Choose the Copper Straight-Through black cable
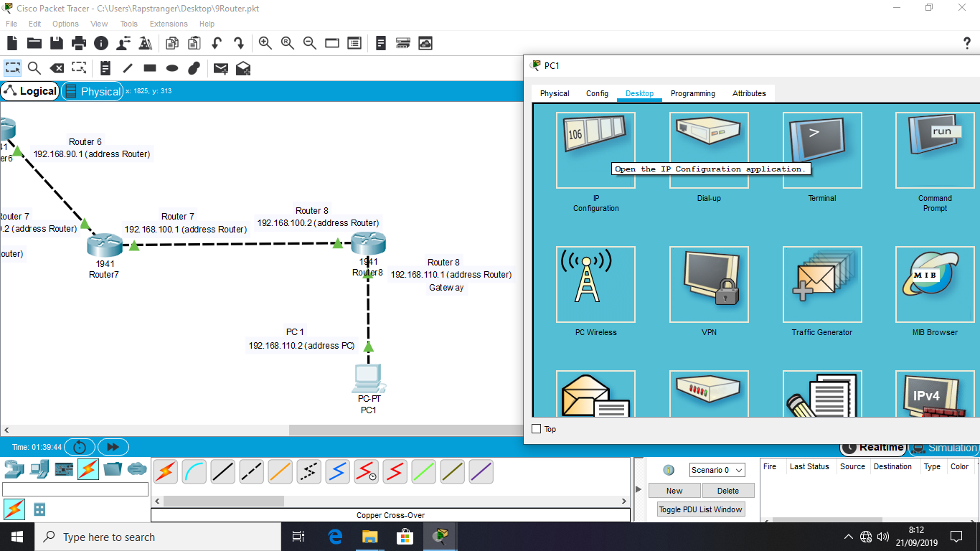 pos(223,471)
